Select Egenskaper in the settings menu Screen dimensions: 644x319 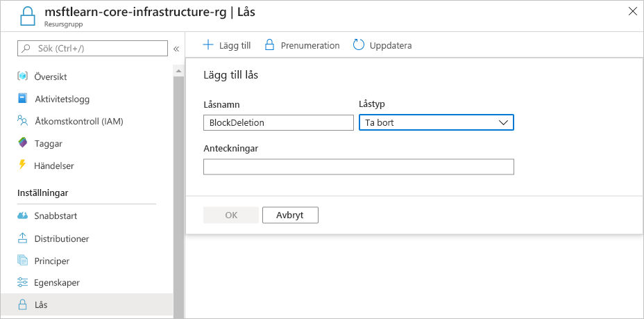click(x=57, y=283)
